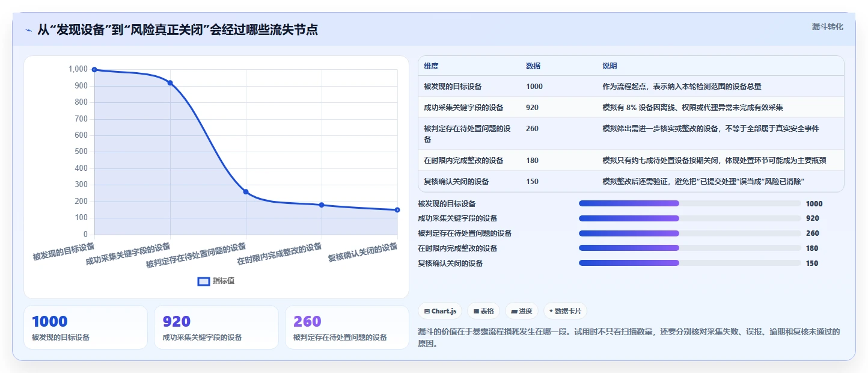The image size is (868, 373).
Task: Click the chart data point for 920
Action: point(170,83)
